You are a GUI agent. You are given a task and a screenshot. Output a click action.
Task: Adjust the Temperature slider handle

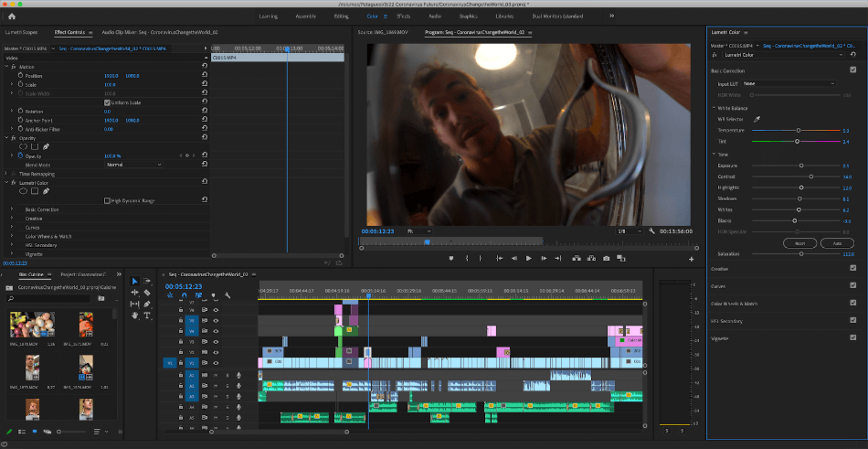coord(799,130)
